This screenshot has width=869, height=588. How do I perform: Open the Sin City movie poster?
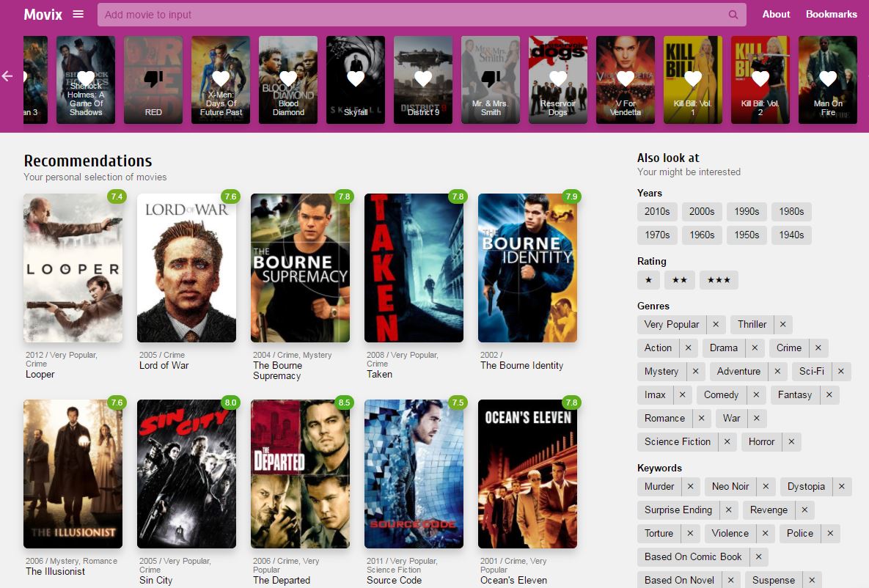tap(186, 474)
